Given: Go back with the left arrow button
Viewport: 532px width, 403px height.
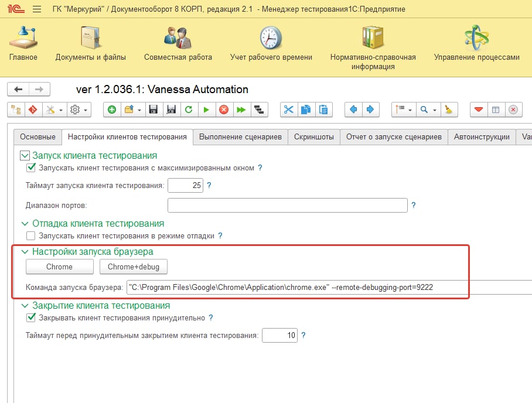Looking at the screenshot, I should [18, 89].
